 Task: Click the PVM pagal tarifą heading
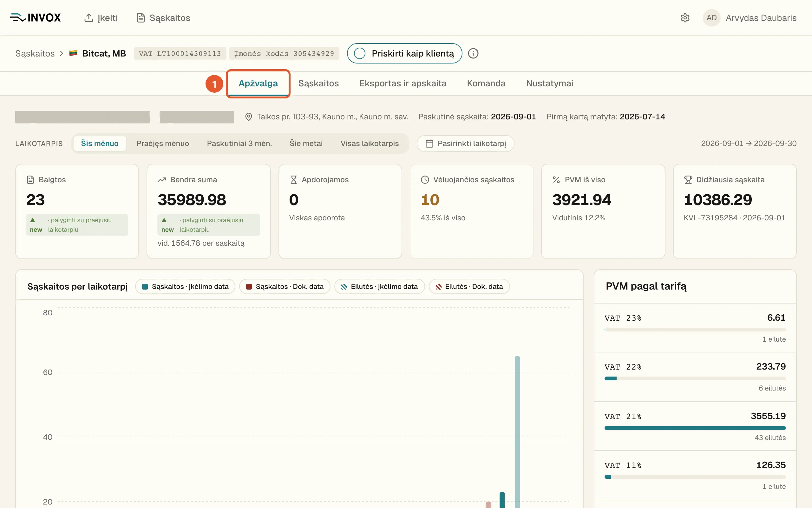point(646,286)
